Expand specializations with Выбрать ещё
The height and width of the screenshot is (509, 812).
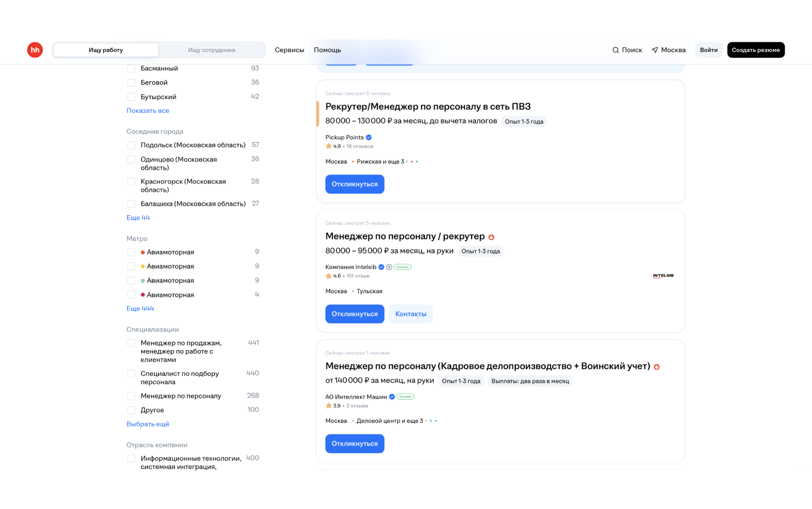pos(148,424)
